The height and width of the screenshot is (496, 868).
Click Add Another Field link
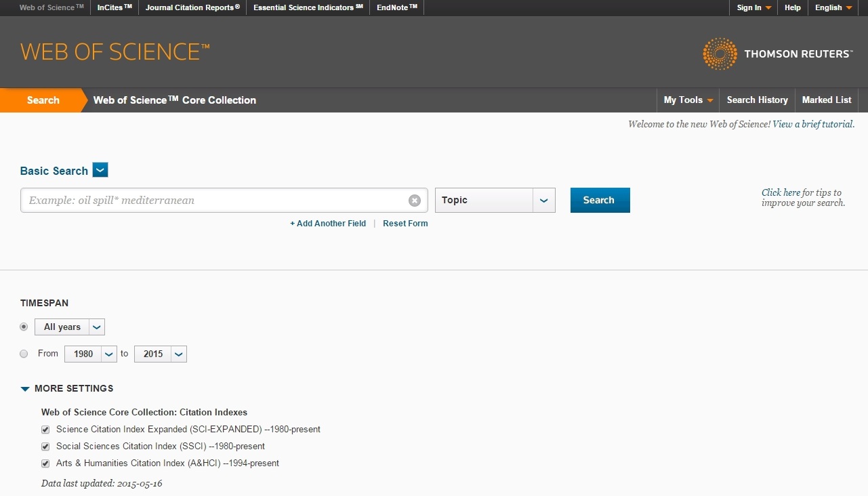pos(328,223)
